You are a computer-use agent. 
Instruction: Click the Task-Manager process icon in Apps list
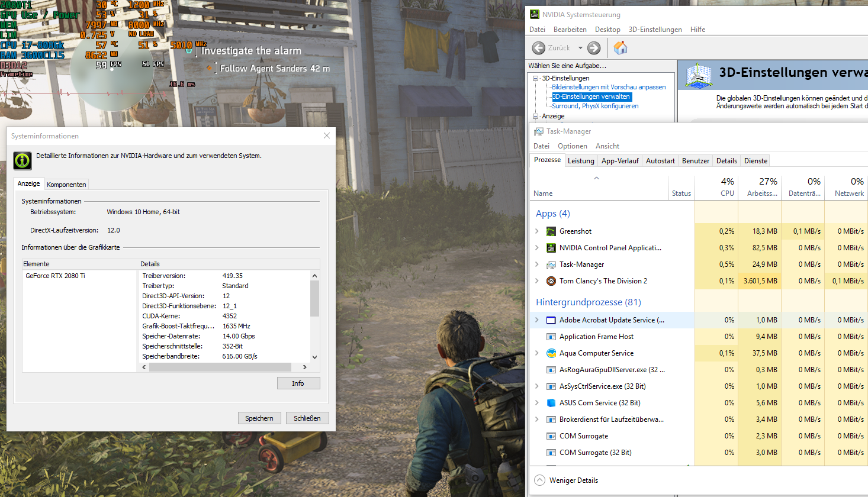pos(551,264)
